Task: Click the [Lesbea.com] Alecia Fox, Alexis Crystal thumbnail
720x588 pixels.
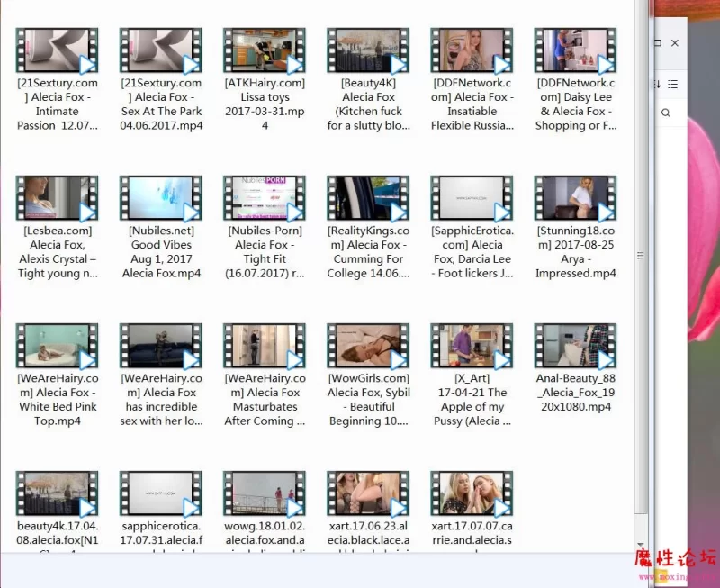Action: [x=57, y=198]
